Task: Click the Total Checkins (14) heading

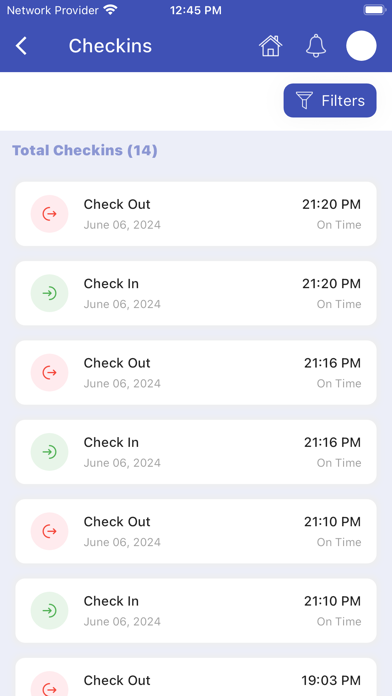Action: pyautogui.click(x=85, y=150)
